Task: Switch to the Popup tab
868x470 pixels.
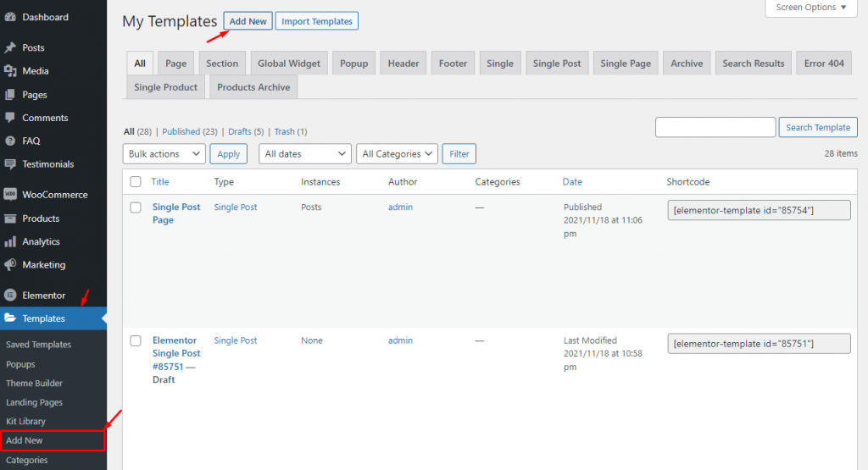Action: pyautogui.click(x=353, y=64)
